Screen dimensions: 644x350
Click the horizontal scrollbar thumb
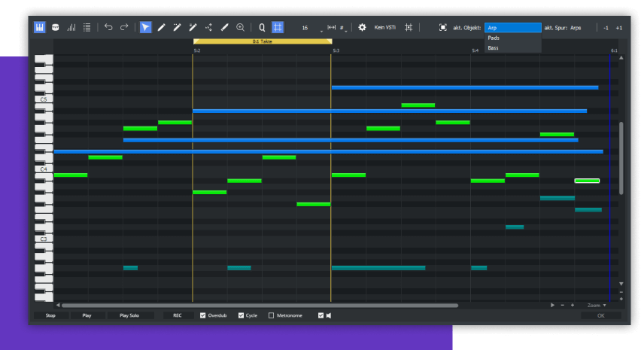260,306
